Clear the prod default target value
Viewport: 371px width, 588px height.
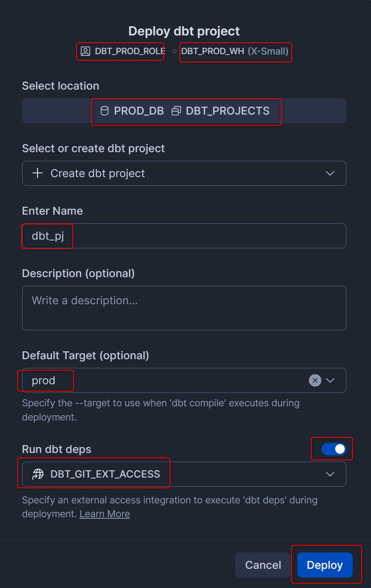tap(315, 380)
